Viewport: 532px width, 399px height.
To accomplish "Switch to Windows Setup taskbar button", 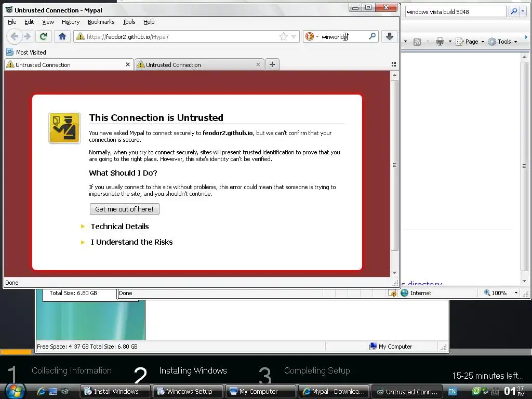I will (188, 391).
